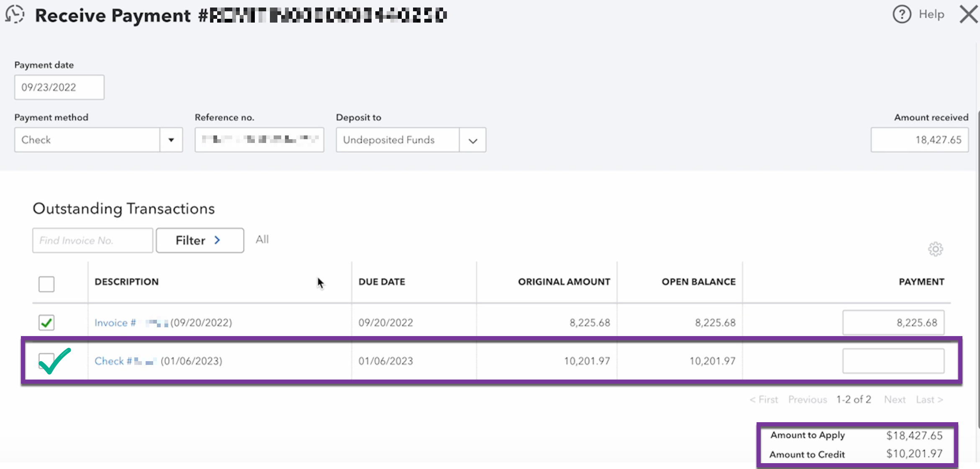Toggle the select-all transactions checkbox
The image size is (980, 469).
[x=46, y=284]
